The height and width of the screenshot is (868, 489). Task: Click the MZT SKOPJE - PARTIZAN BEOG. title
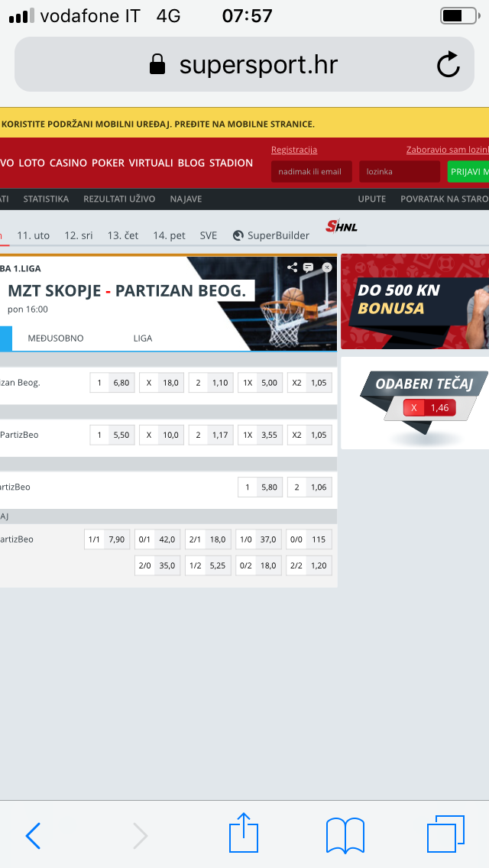coord(127,290)
